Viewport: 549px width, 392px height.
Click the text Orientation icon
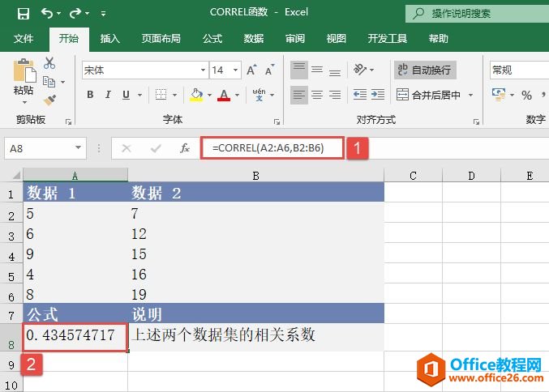pyautogui.click(x=360, y=70)
